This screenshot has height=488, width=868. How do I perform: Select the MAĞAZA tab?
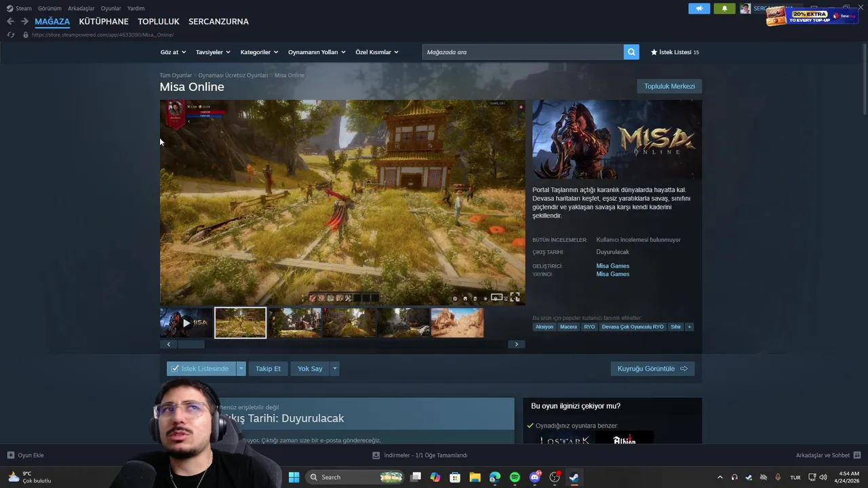(x=52, y=22)
